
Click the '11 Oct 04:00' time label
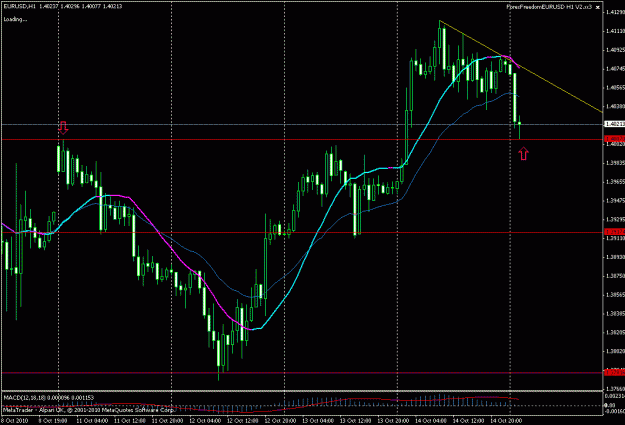(92, 421)
